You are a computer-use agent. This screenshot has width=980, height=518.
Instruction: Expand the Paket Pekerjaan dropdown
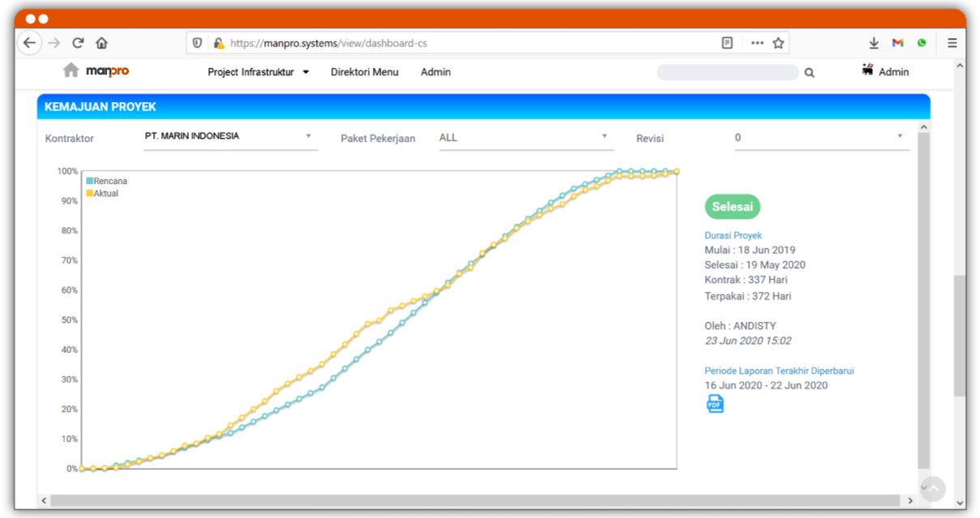(x=524, y=138)
